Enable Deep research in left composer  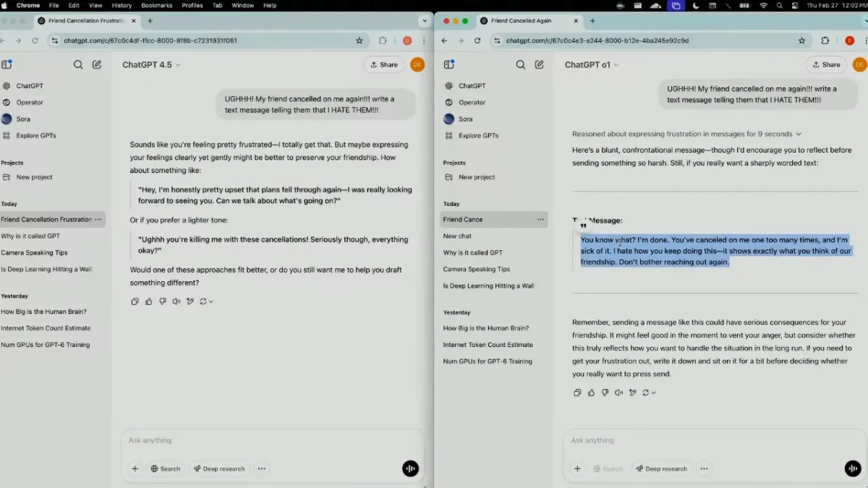pyautogui.click(x=219, y=468)
